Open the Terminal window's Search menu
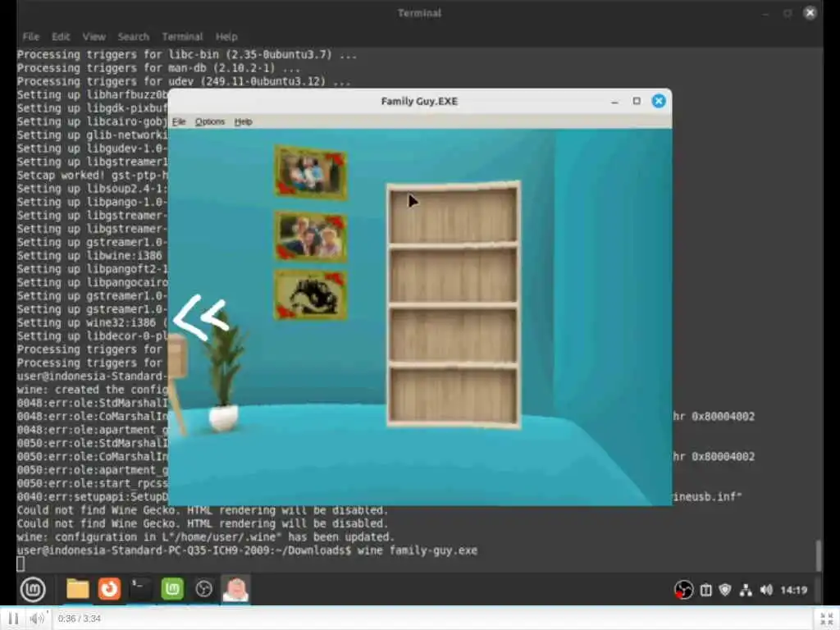 [134, 36]
